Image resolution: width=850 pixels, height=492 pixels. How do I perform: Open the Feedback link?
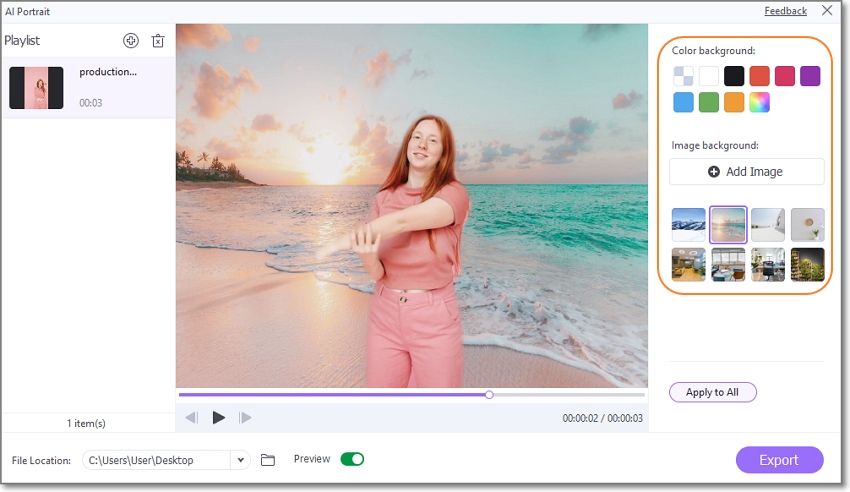point(785,11)
